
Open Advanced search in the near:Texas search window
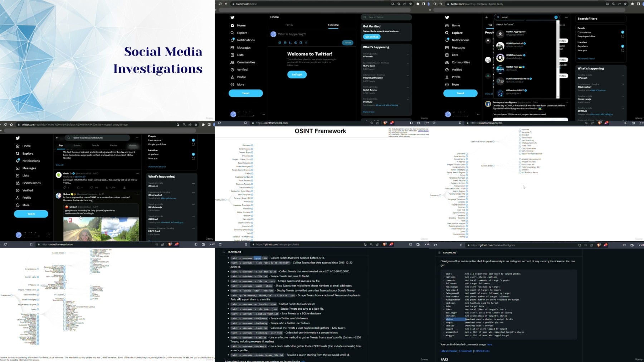tap(157, 167)
